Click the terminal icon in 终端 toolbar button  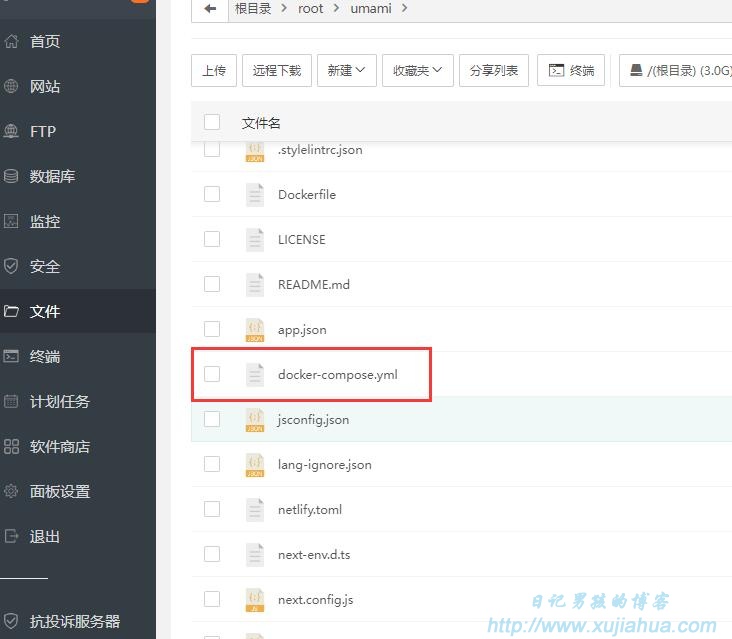(556, 70)
